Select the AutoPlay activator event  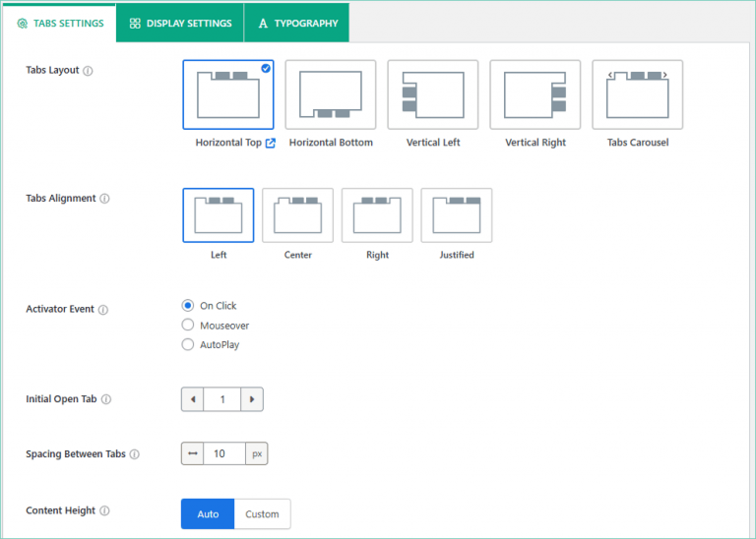click(x=188, y=344)
